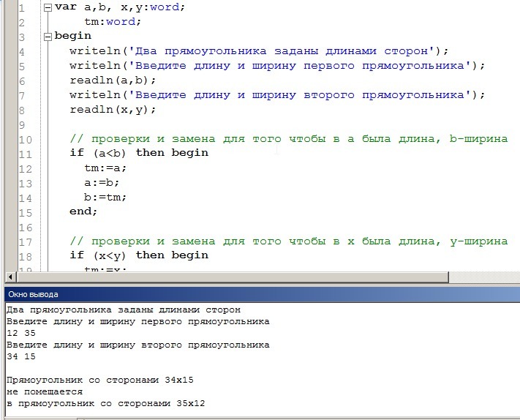Click the writeln 'Два прямоугольника заданы' line
Screen dimensions: 520x420
pos(259,51)
